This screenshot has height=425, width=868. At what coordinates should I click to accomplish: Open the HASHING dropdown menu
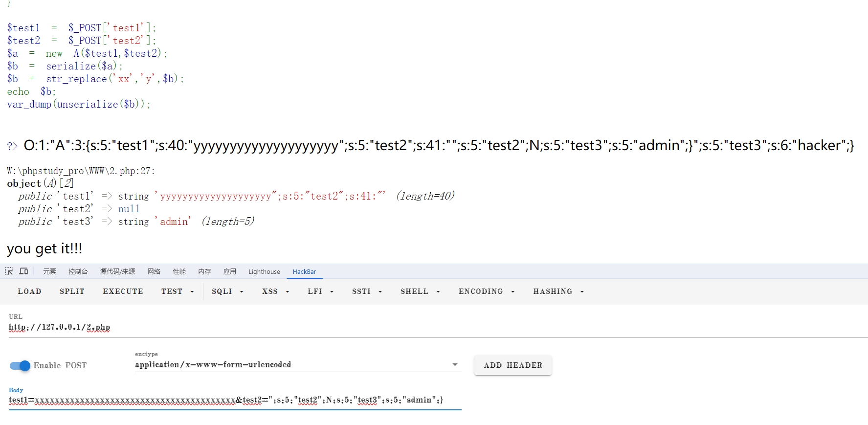point(558,291)
